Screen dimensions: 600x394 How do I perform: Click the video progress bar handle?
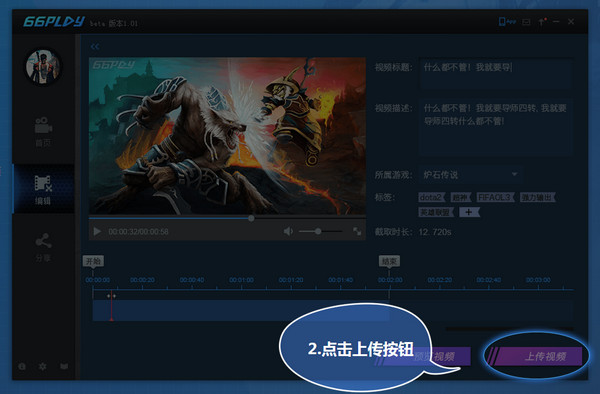pyautogui.click(x=251, y=218)
